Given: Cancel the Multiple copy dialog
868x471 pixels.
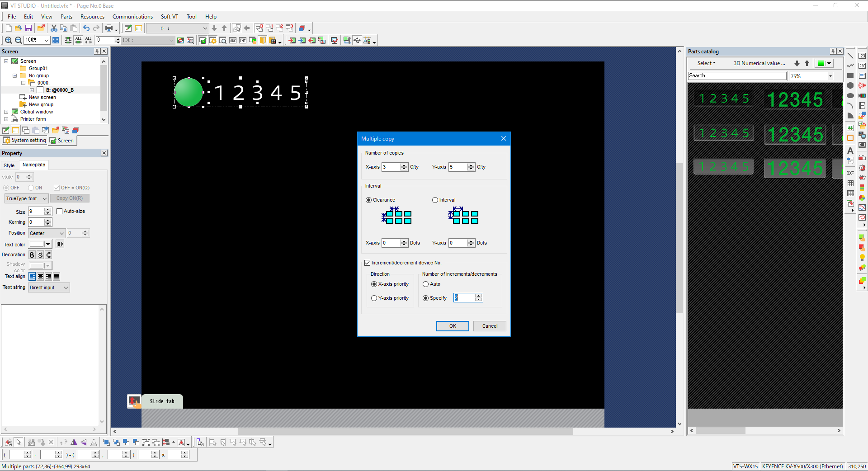Looking at the screenshot, I should (489, 326).
